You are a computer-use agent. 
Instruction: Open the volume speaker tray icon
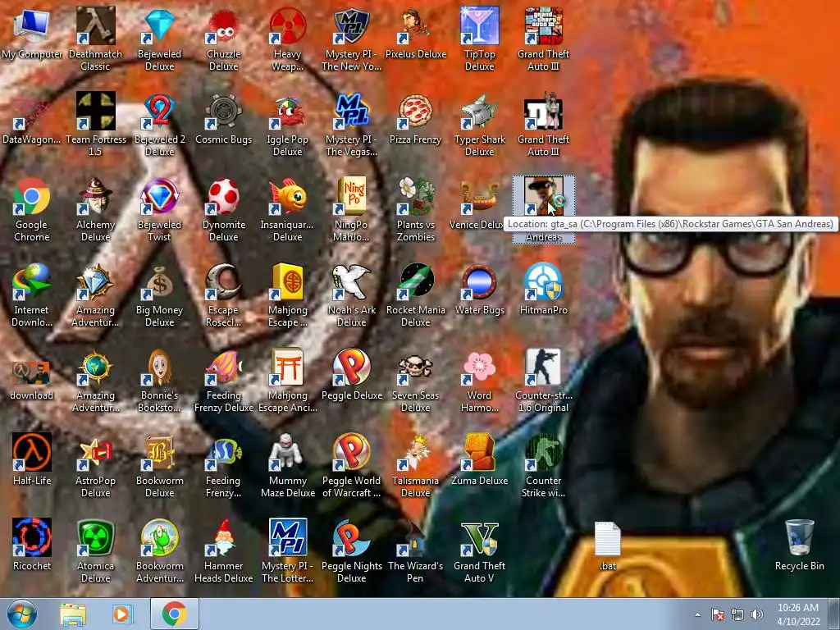coord(757,614)
